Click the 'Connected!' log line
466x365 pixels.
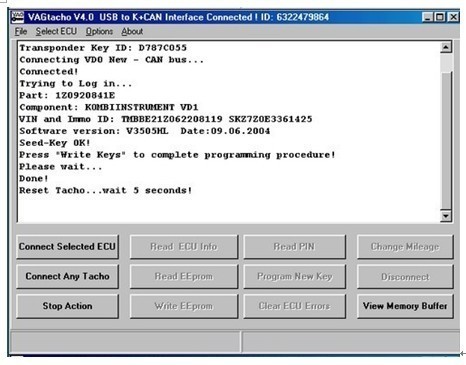coord(49,72)
